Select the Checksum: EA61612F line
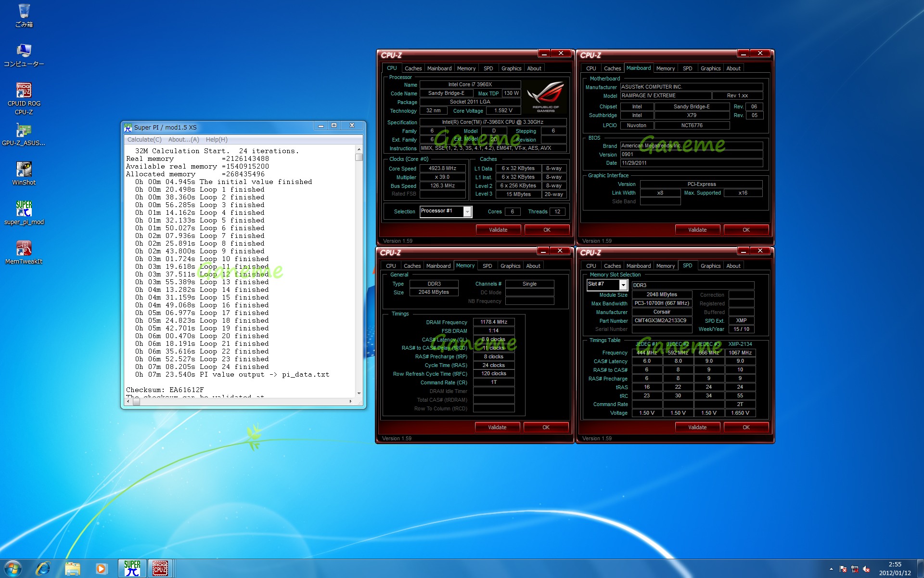 165,390
